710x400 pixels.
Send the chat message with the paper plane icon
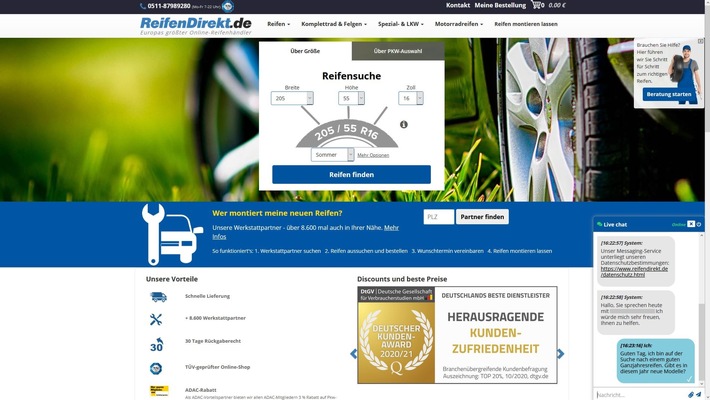(x=698, y=395)
